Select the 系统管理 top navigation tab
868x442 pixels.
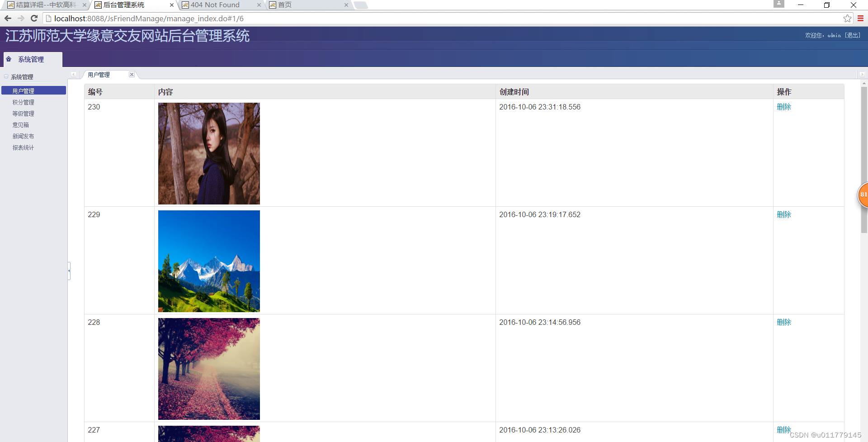(33, 59)
